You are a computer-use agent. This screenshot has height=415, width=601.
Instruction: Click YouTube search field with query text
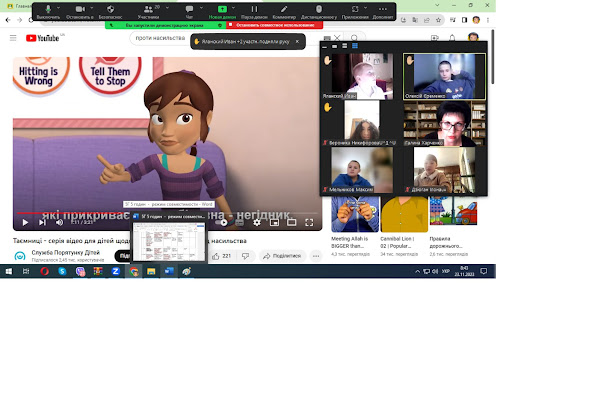[161, 38]
